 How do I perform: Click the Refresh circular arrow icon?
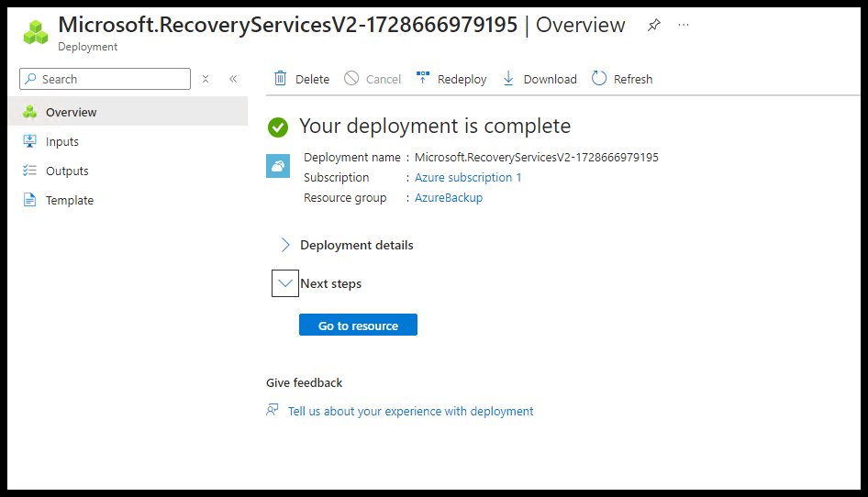pos(599,79)
